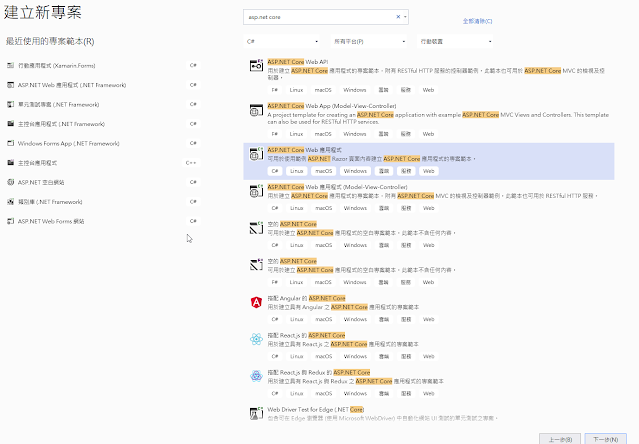Choose the ASP.NET Core Web API title text

(x=298, y=62)
